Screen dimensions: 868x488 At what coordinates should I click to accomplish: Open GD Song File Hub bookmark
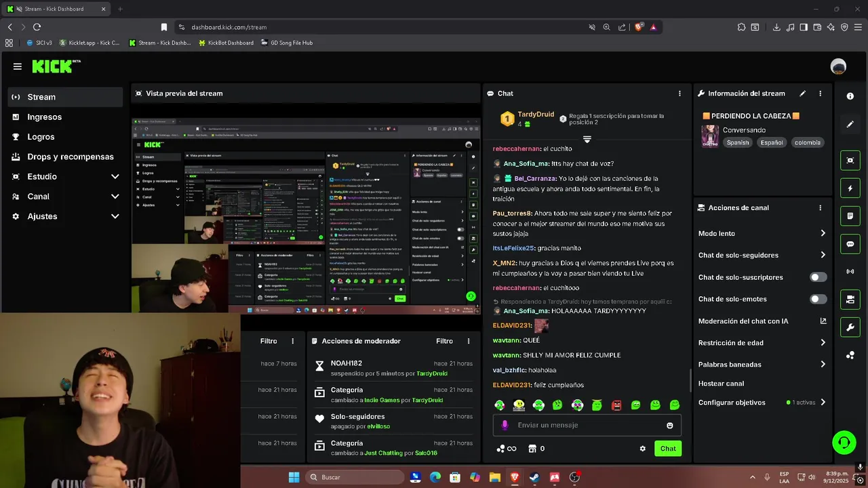pyautogui.click(x=287, y=43)
